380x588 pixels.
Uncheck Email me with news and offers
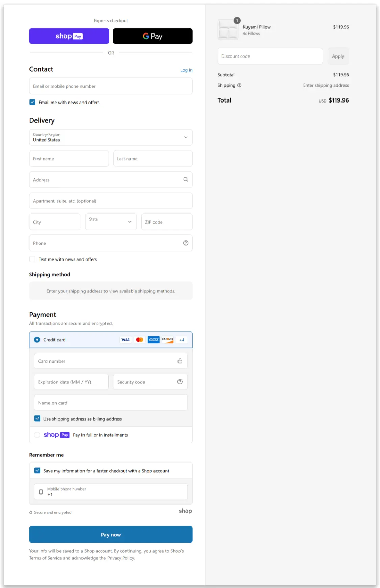(32, 102)
